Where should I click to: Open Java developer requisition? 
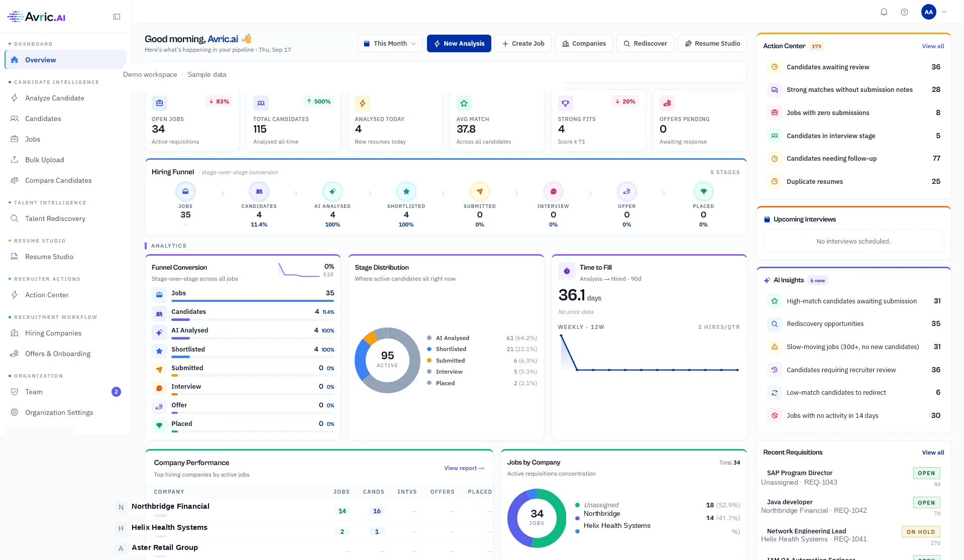(x=853, y=506)
